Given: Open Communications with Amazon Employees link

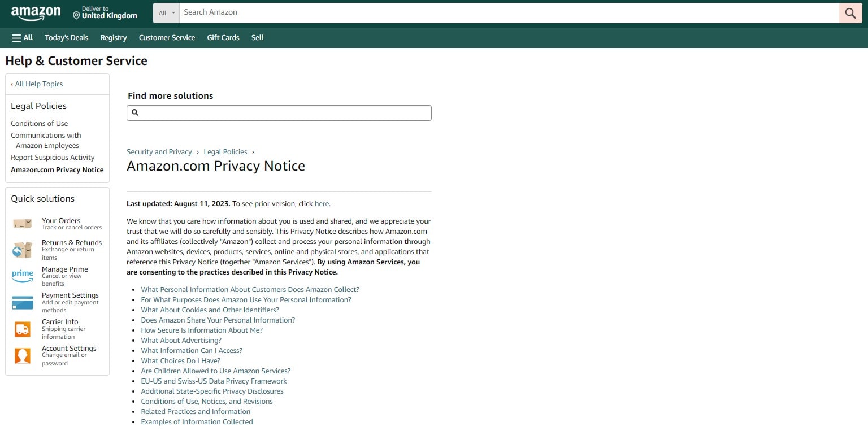Looking at the screenshot, I should pyautogui.click(x=46, y=141).
